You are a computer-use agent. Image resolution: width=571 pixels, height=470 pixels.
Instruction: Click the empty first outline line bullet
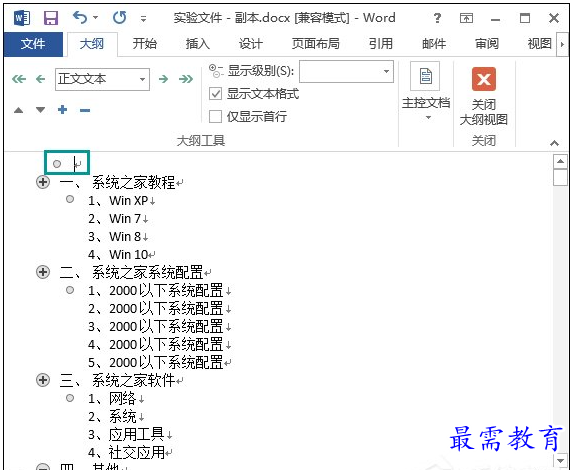pos(57,164)
